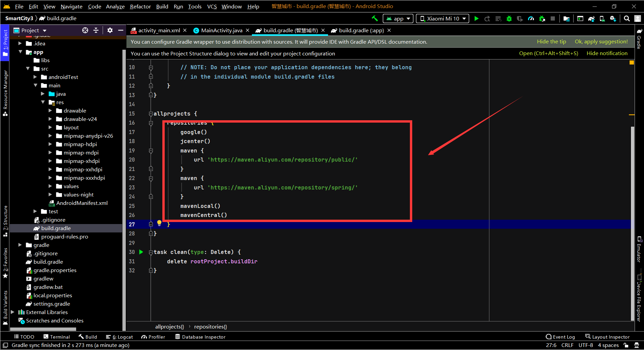
Task: Collapse the main folder
Action: click(35, 85)
